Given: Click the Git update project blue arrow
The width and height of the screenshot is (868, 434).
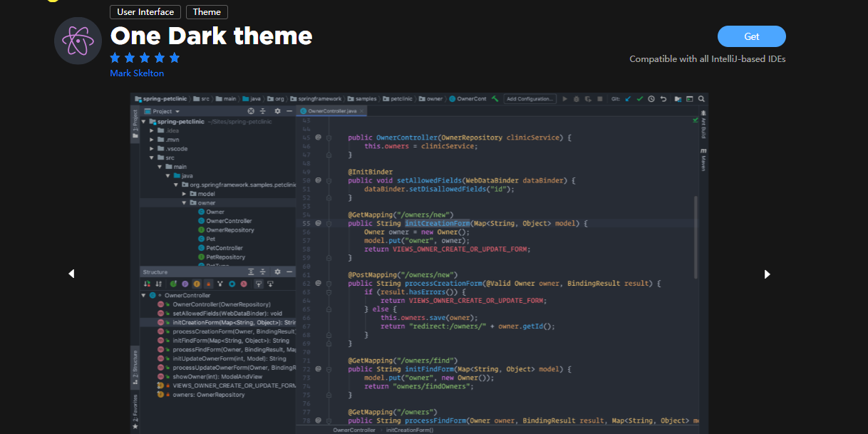Looking at the screenshot, I should 628,99.
